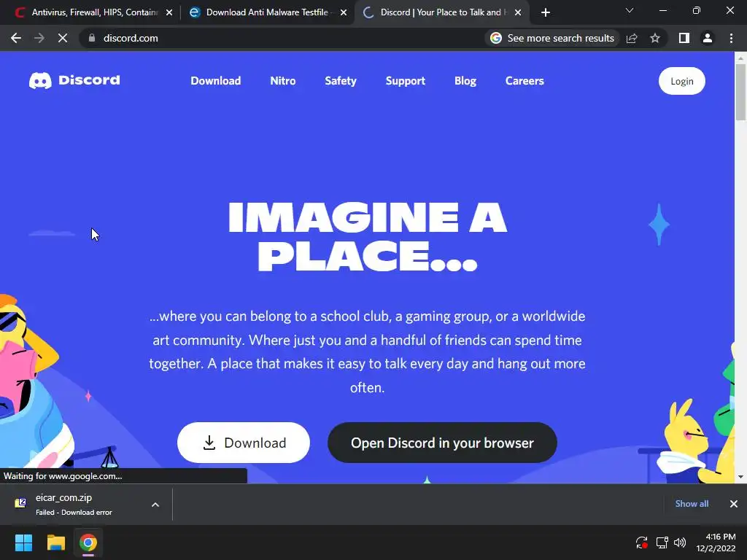747x560 pixels.
Task: Open the Chrome three-dot menu
Action: coord(731,38)
